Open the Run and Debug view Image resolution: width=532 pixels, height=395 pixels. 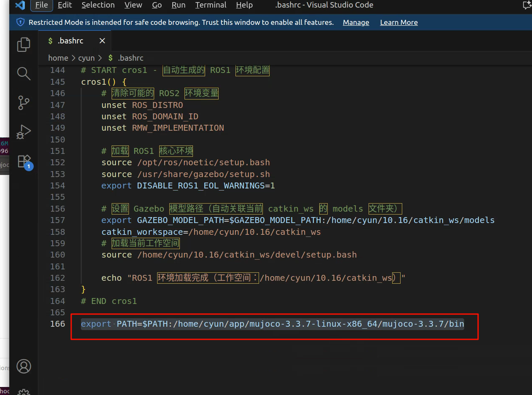click(24, 132)
